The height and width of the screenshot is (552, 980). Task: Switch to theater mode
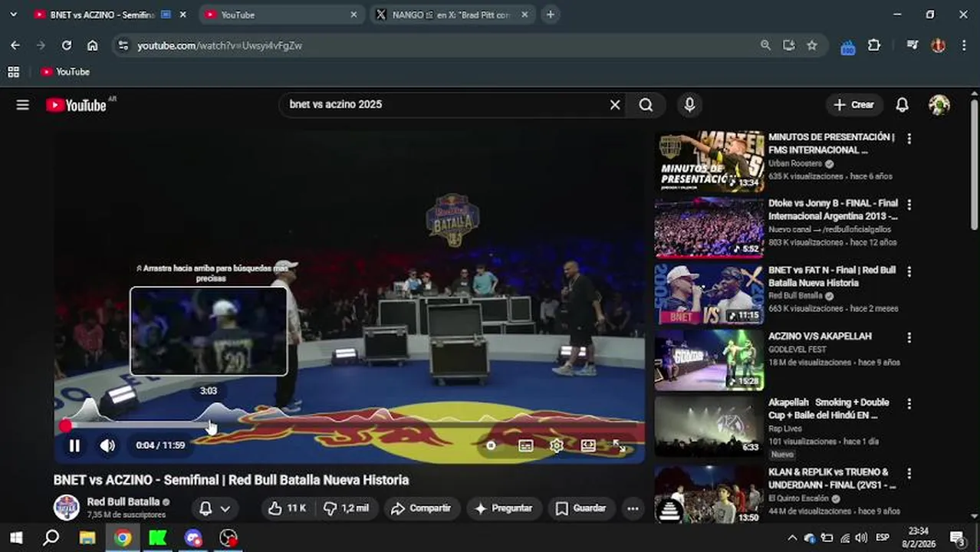point(588,445)
